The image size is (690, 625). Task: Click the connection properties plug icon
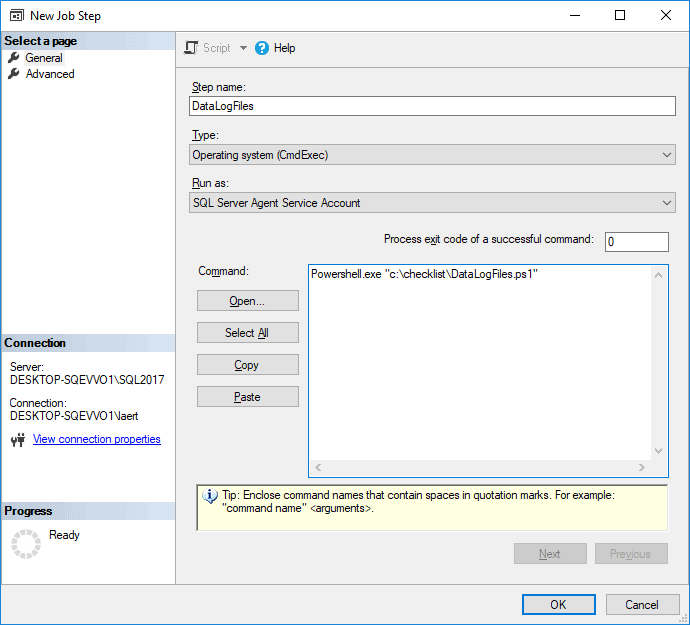pyautogui.click(x=18, y=439)
